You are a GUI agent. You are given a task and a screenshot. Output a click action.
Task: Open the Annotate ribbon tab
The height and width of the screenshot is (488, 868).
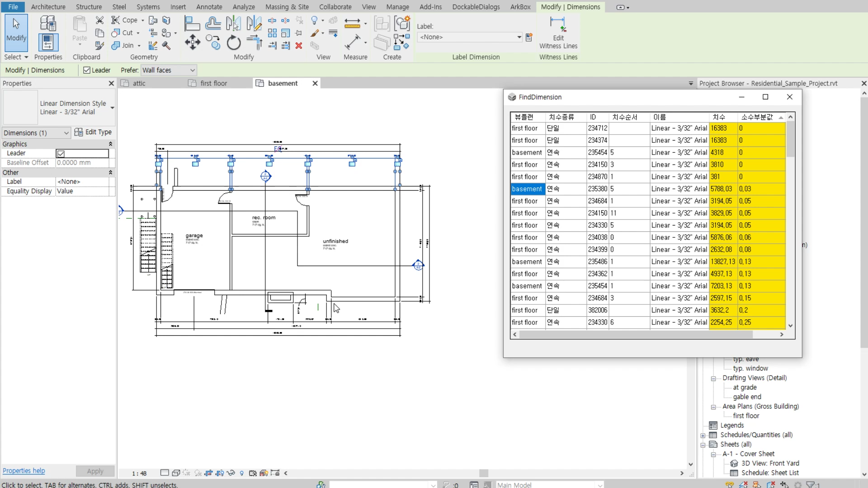tap(209, 7)
